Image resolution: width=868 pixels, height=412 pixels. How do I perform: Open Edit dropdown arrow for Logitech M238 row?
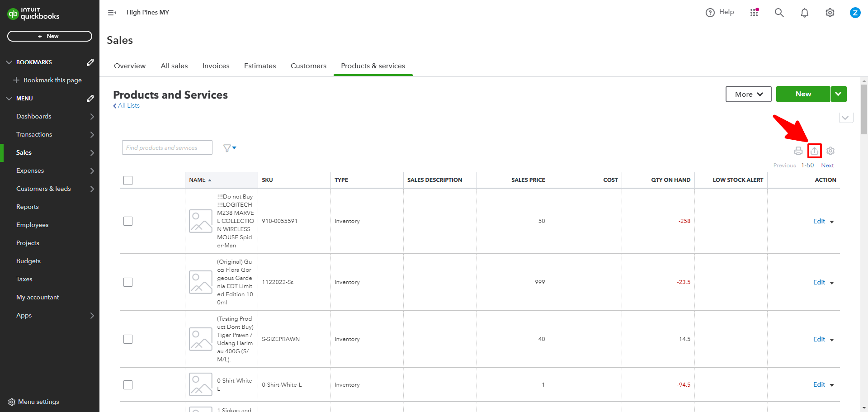[832, 222]
